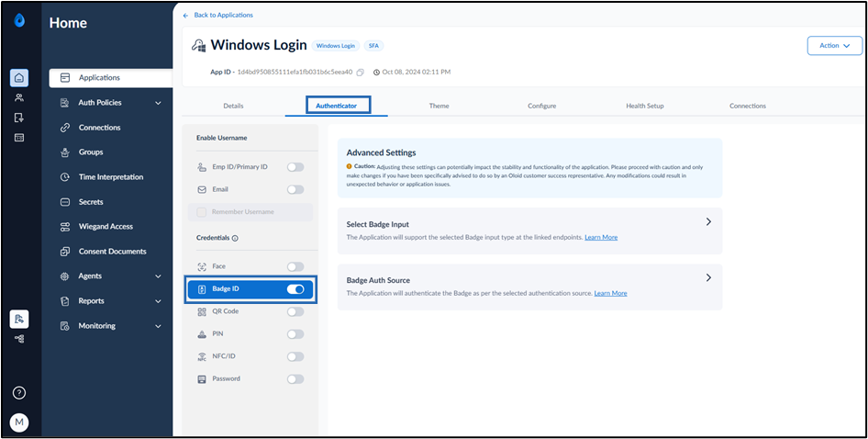
Task: Click the Advanced Settings heading
Action: point(382,153)
